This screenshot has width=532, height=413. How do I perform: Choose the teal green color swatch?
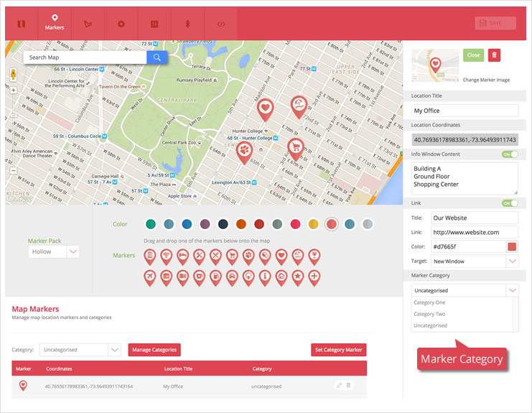click(150, 224)
